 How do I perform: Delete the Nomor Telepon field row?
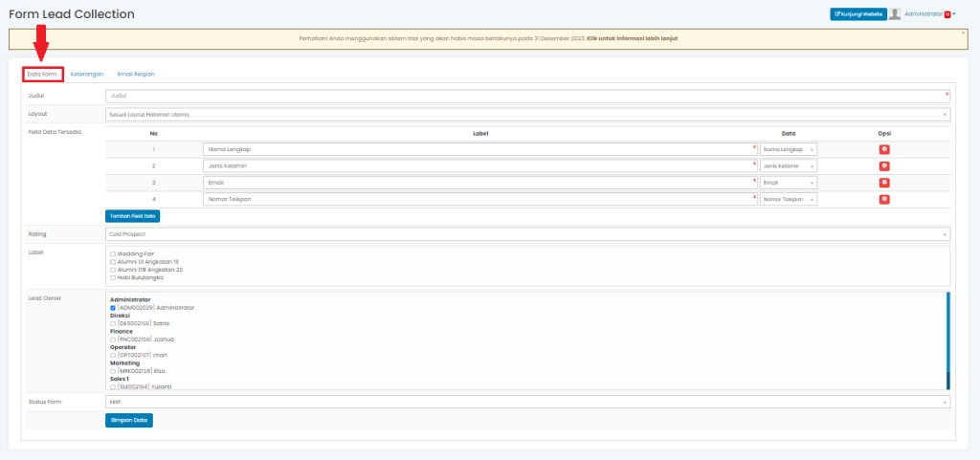(884, 199)
